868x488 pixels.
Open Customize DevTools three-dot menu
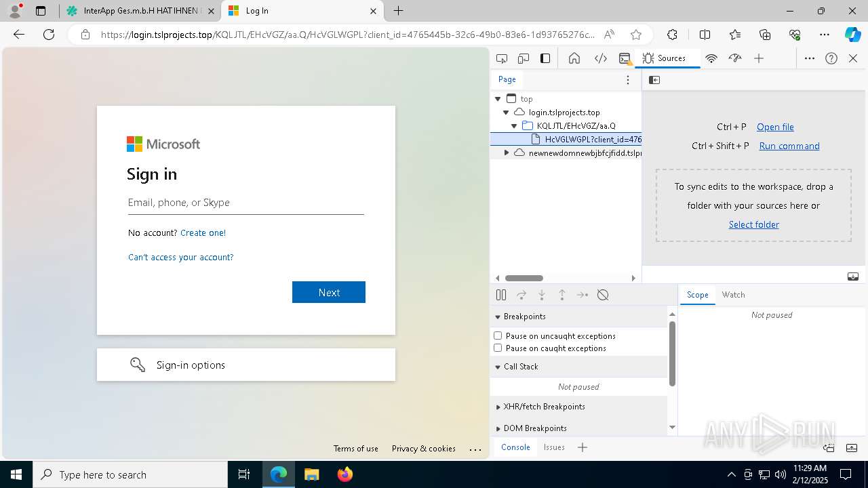tap(810, 58)
